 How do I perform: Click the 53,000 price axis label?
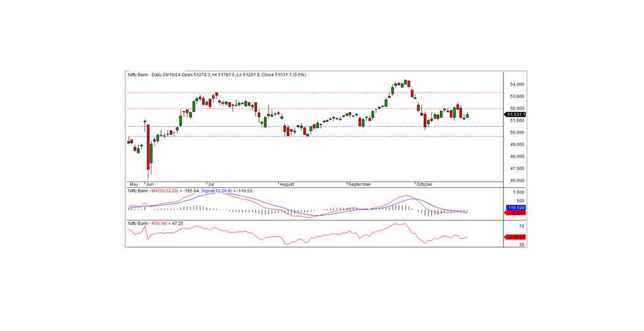516,97
